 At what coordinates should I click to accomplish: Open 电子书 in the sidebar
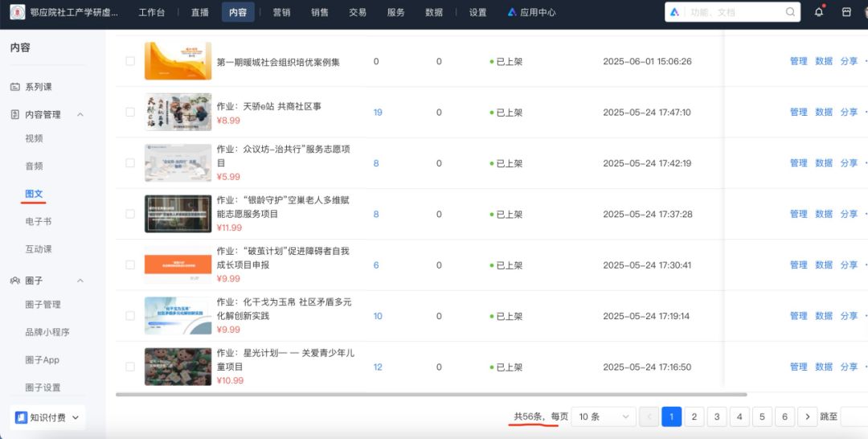pos(38,221)
